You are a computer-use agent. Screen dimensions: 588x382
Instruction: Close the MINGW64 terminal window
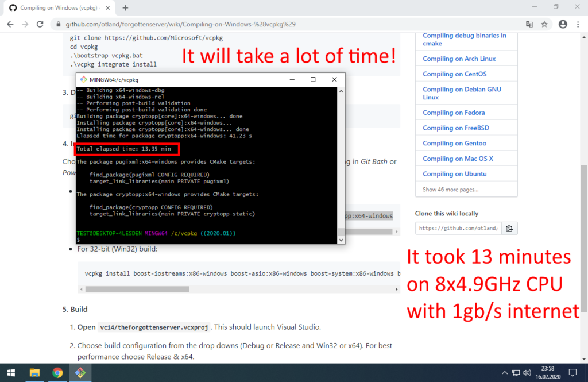coord(334,79)
